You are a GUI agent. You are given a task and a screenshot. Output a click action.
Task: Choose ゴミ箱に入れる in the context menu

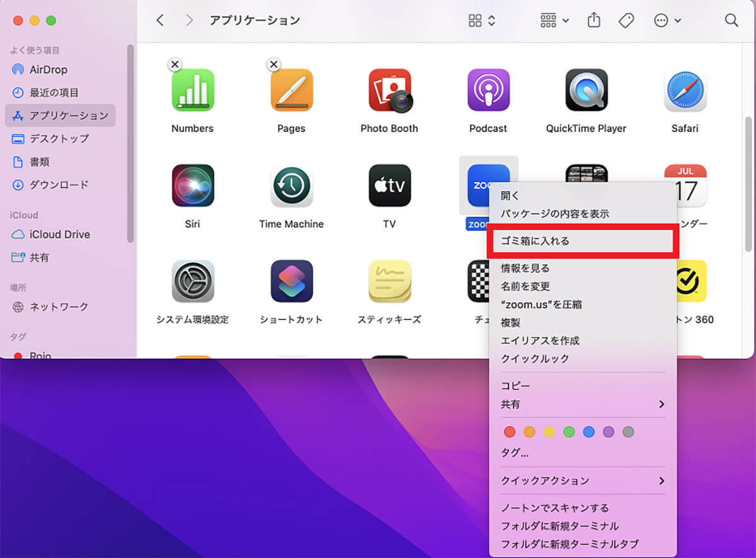583,241
